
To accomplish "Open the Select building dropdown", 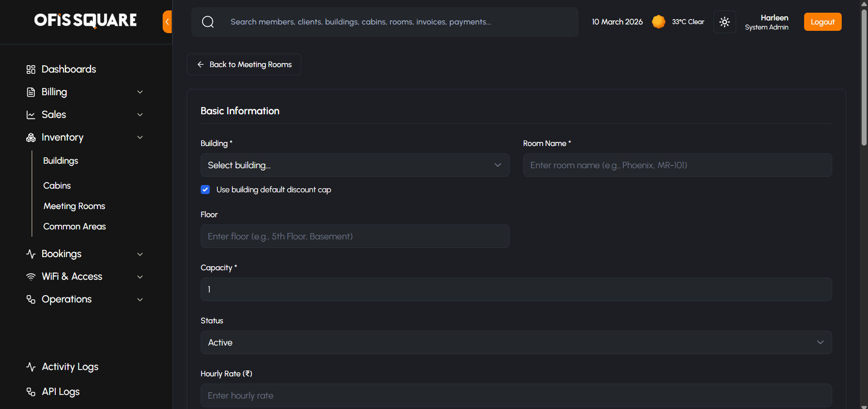I will pyautogui.click(x=355, y=165).
